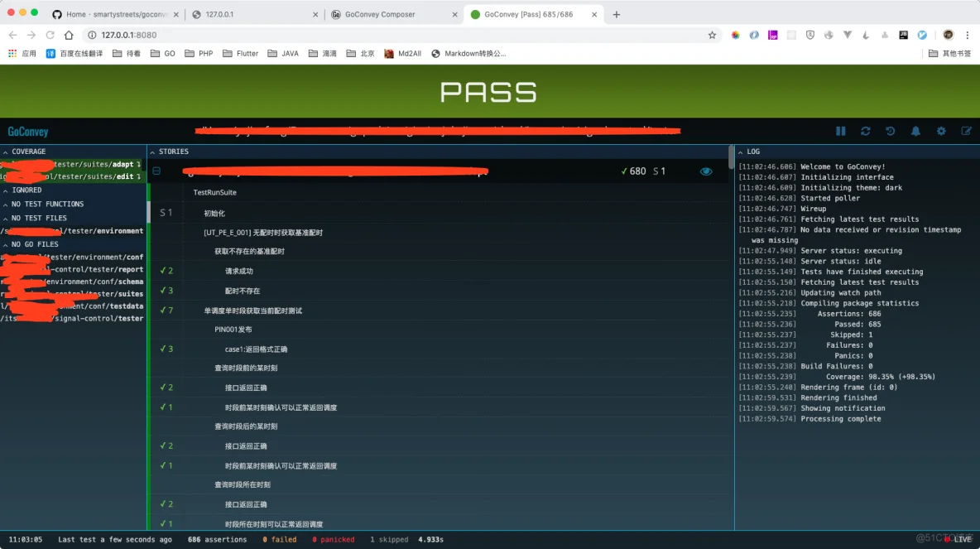This screenshot has height=549, width=980.
Task: Open the Md2All bookmark
Action: pyautogui.click(x=402, y=54)
